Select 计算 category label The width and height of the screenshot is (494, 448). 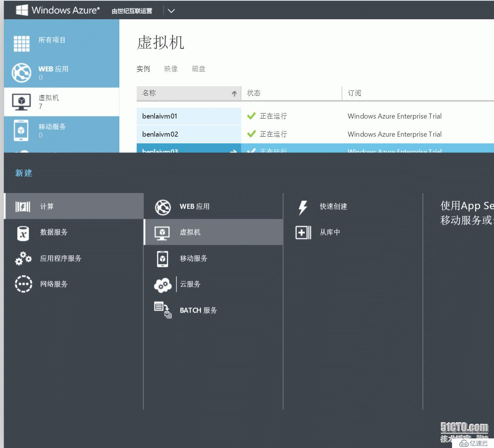47,207
